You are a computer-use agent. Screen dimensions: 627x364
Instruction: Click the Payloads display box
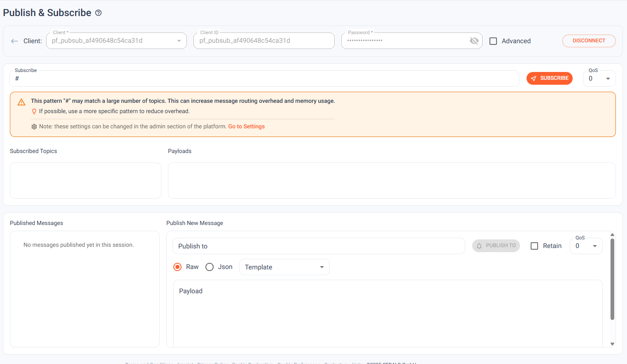coord(392,181)
